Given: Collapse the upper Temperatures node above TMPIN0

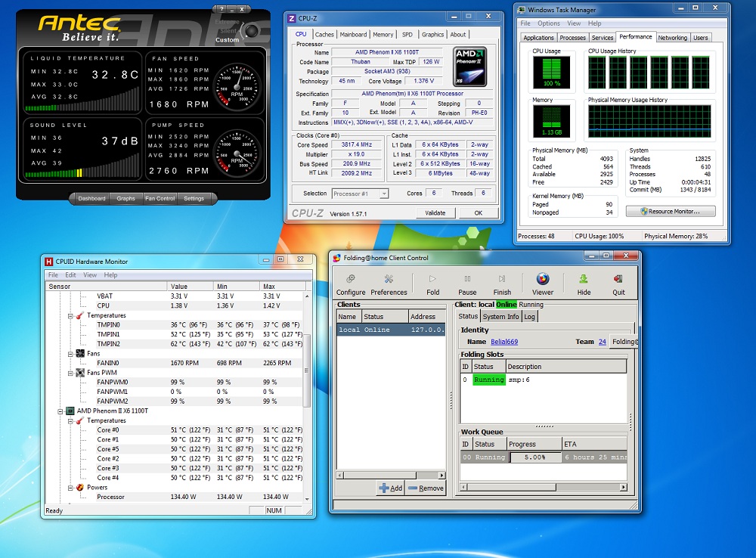Looking at the screenshot, I should 70,316.
